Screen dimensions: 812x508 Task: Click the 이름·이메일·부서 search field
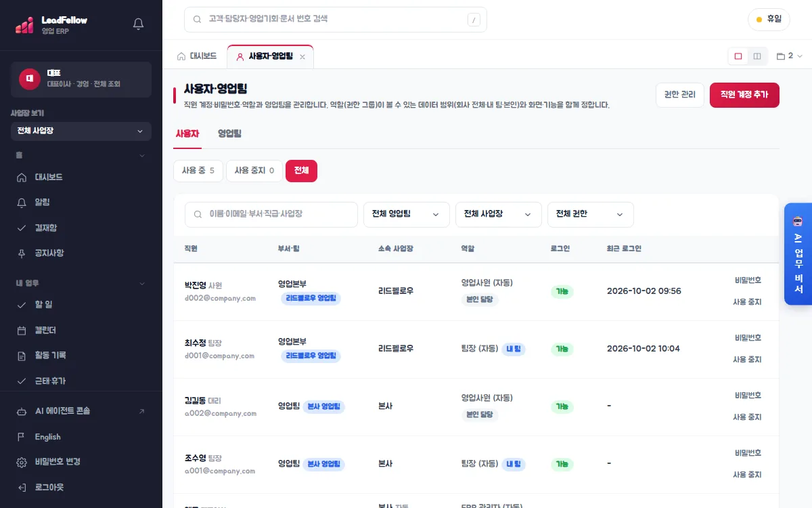271,214
